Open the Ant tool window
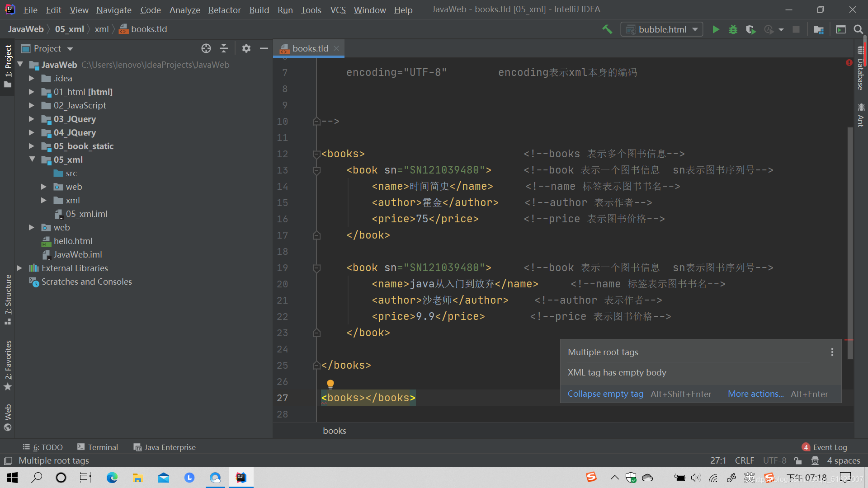The width and height of the screenshot is (868, 488). (861, 115)
